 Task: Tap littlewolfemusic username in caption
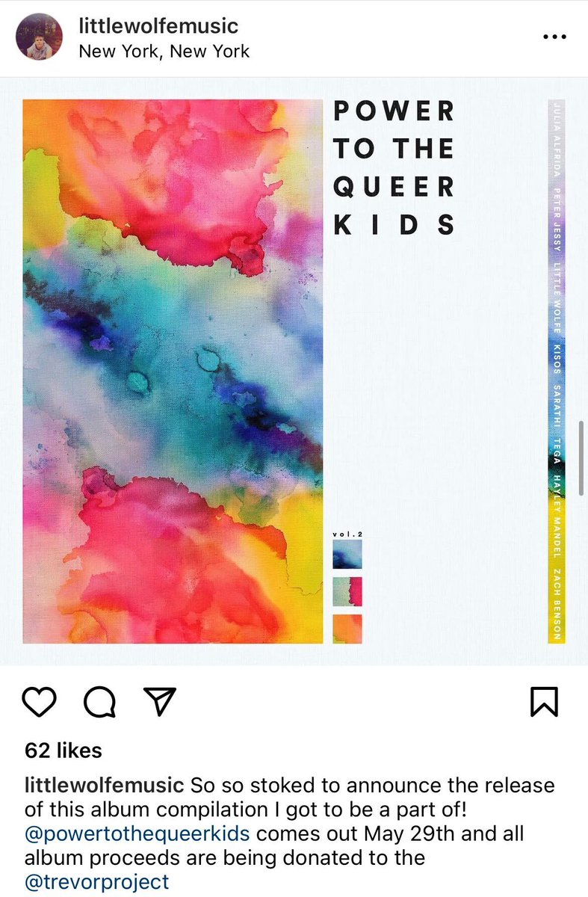point(104,786)
